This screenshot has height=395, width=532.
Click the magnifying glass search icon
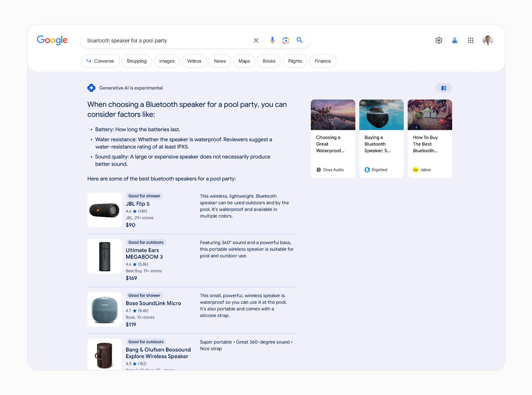click(299, 40)
